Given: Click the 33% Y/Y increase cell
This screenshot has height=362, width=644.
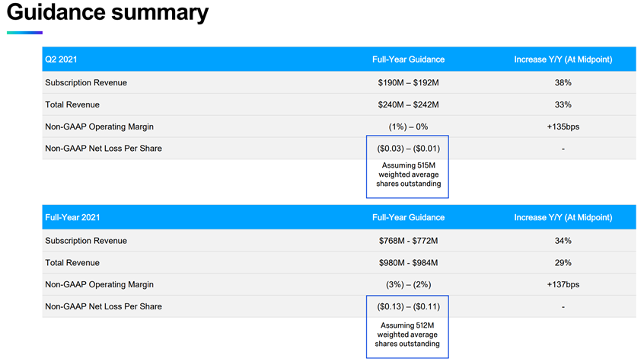Looking at the screenshot, I should coord(563,104).
